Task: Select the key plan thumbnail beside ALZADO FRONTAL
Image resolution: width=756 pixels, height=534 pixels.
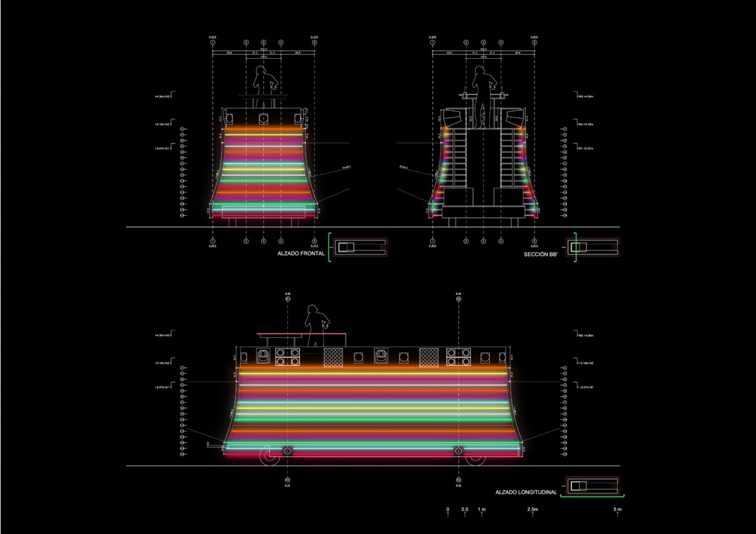Action: pyautogui.click(x=361, y=248)
